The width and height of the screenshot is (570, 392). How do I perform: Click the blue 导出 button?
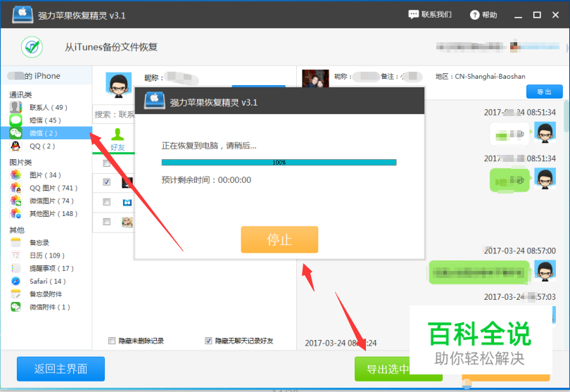544,91
